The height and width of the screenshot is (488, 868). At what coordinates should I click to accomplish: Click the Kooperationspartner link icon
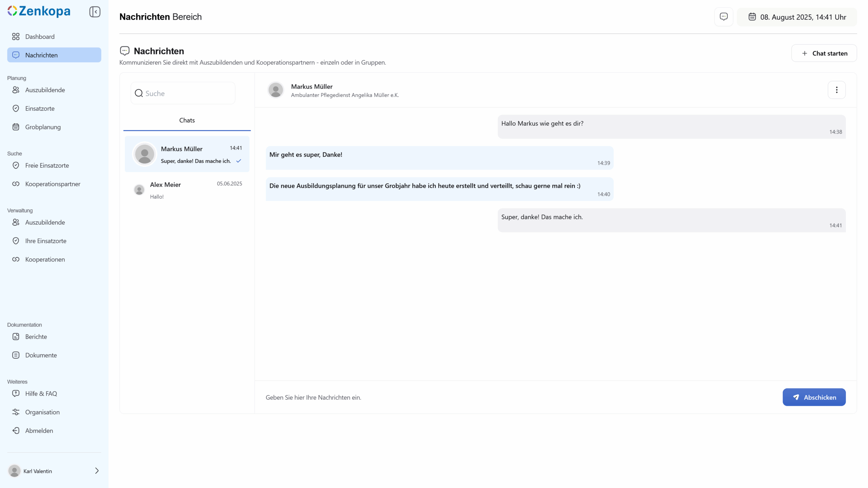click(16, 184)
